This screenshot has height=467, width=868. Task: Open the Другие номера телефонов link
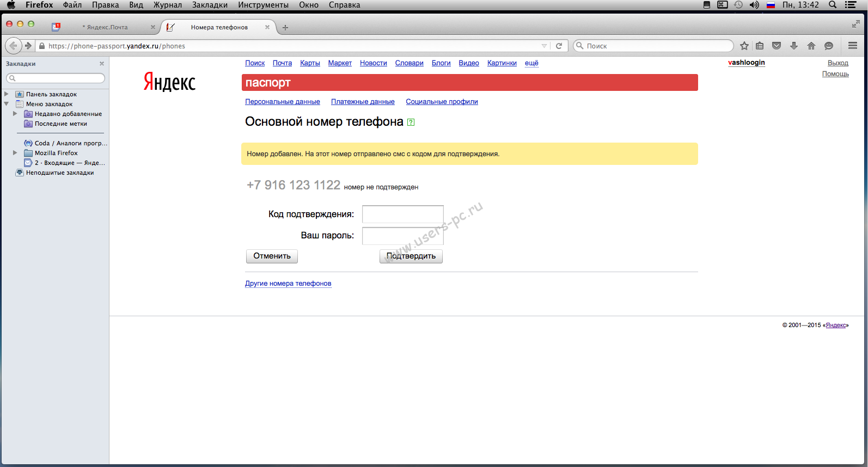pos(288,284)
